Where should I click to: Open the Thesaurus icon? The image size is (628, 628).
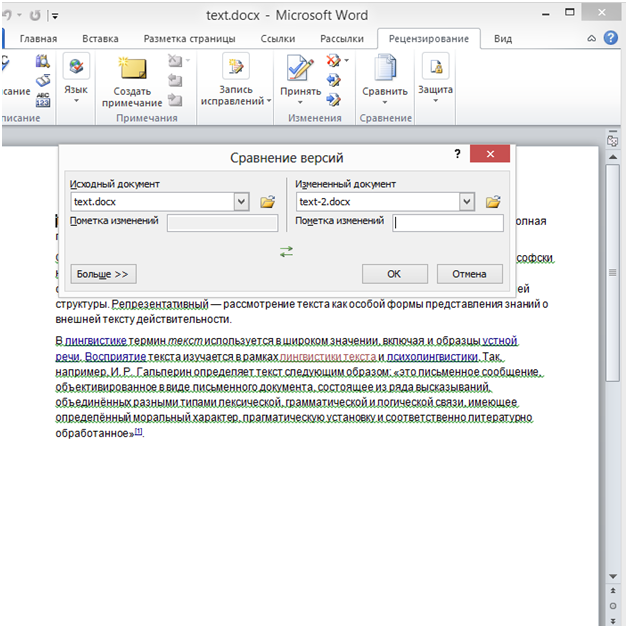coord(42,81)
